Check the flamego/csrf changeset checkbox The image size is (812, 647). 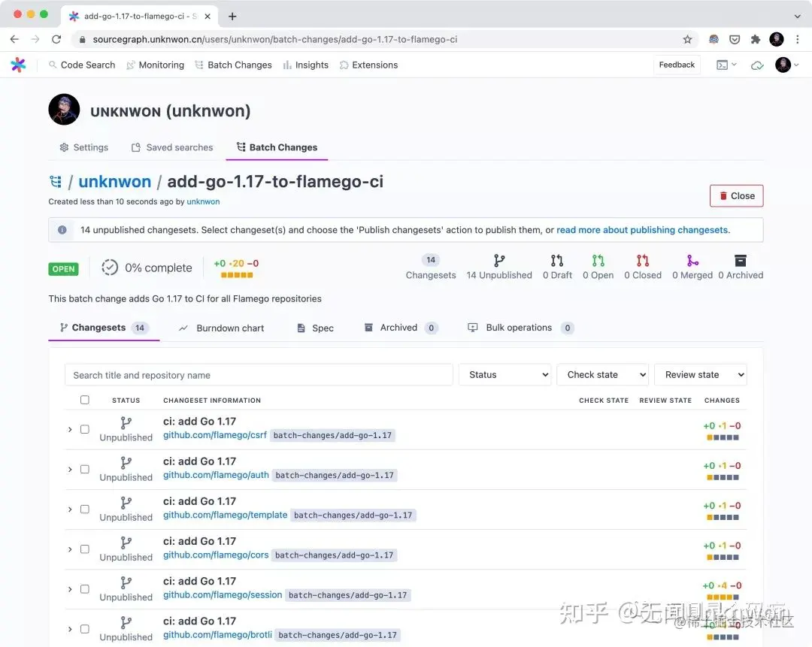click(x=85, y=430)
